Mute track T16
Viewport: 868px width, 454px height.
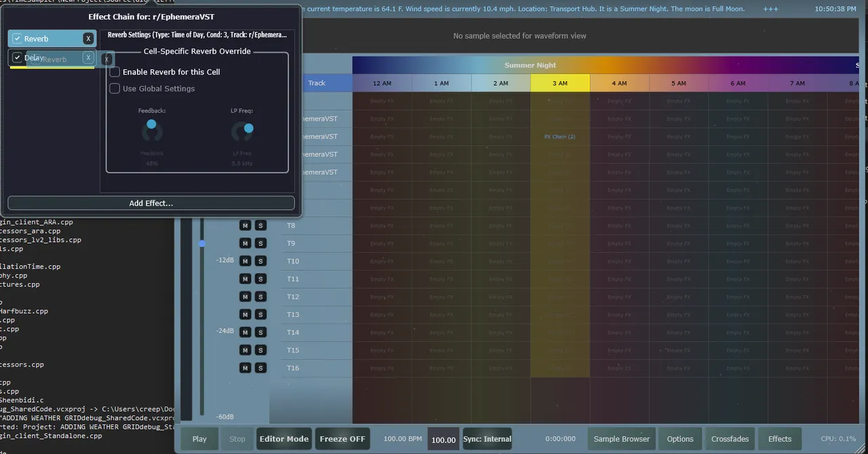245,368
